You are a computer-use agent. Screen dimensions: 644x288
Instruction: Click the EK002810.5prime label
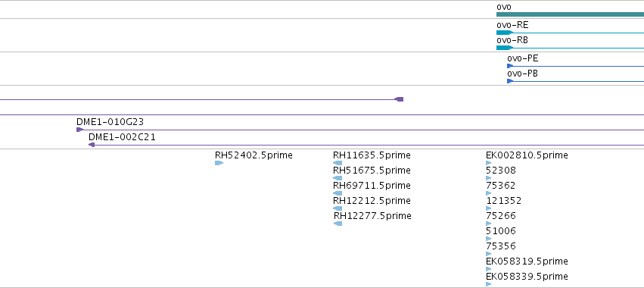click(x=527, y=155)
